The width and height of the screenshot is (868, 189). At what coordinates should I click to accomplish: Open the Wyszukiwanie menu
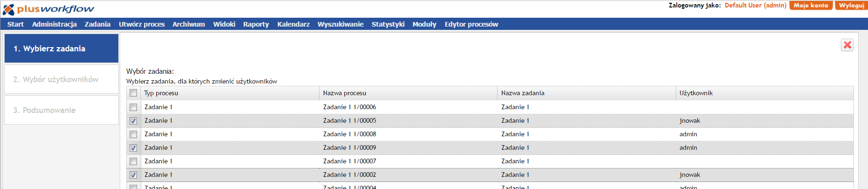coord(340,24)
